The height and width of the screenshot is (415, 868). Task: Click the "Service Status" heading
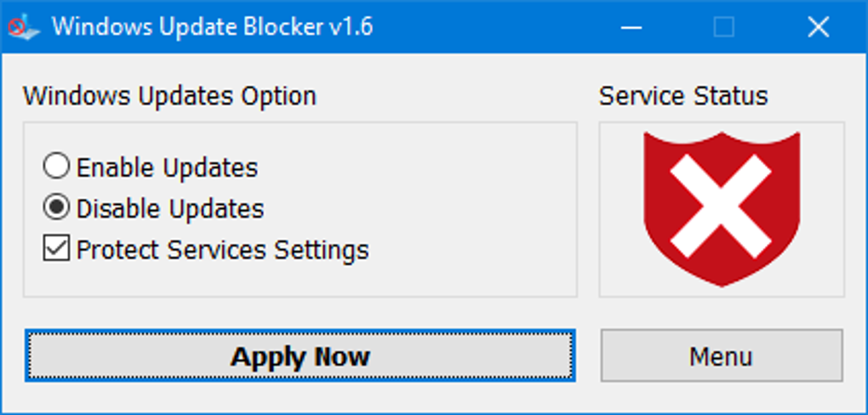pos(683,96)
